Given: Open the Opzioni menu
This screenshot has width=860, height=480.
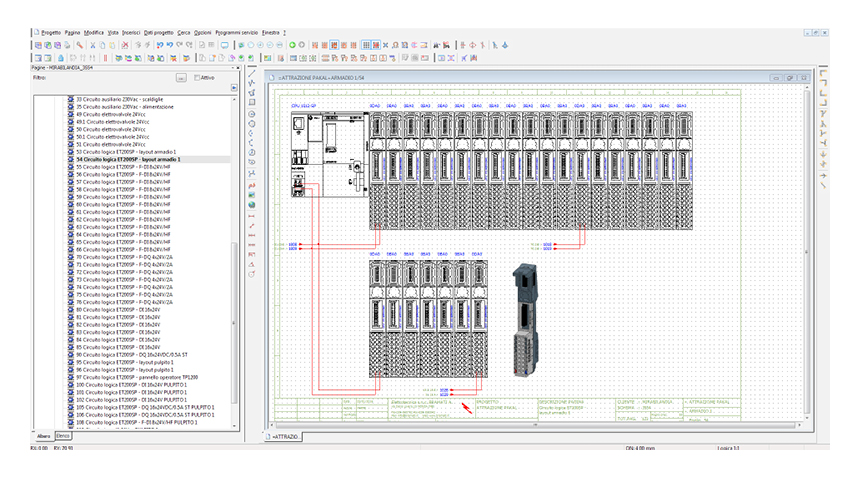Looking at the screenshot, I should (202, 33).
